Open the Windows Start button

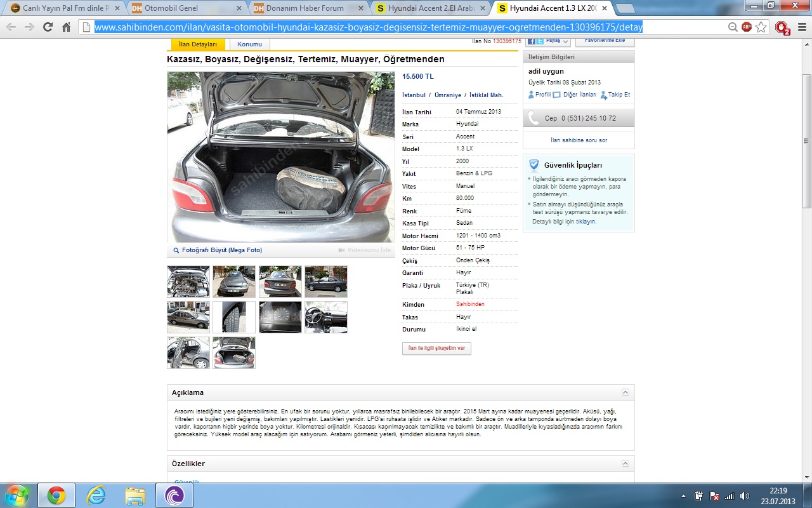pos(17,495)
